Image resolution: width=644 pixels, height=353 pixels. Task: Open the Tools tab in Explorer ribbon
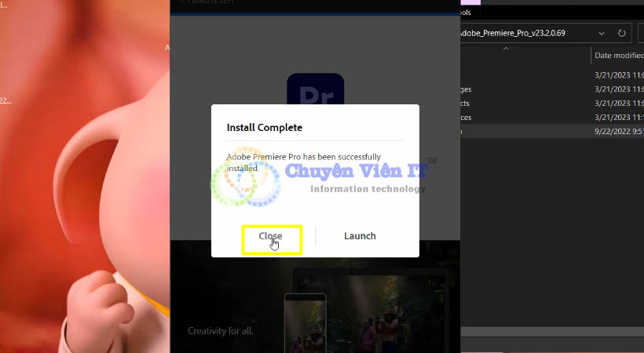coord(465,13)
